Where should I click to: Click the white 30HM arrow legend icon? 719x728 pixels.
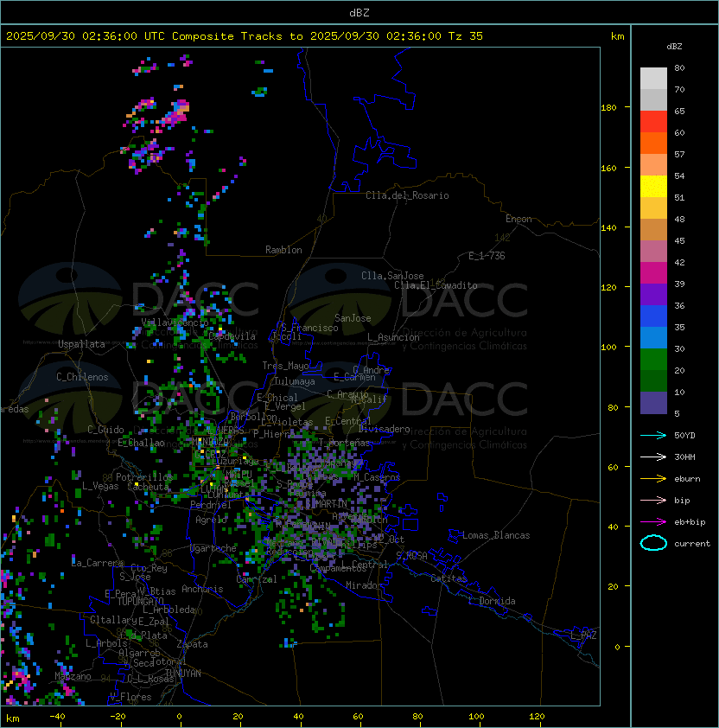[x=653, y=457]
